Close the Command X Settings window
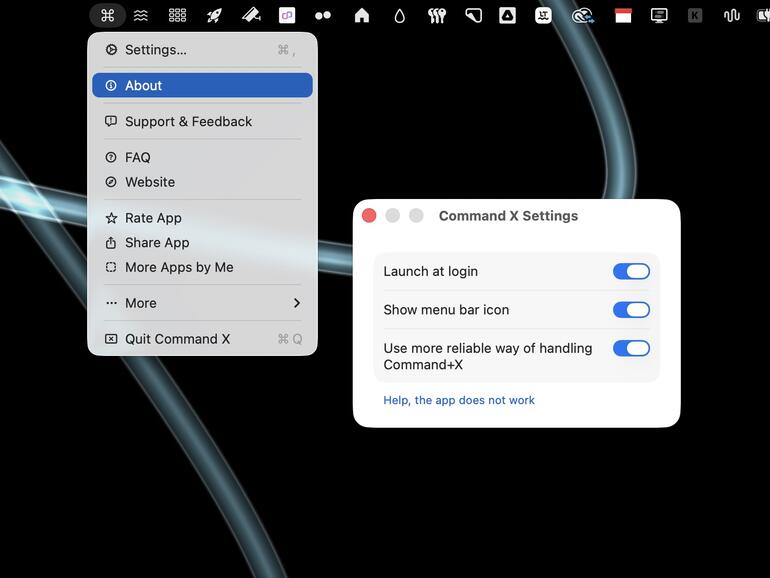Screen dimensions: 770x578 pos(369,216)
